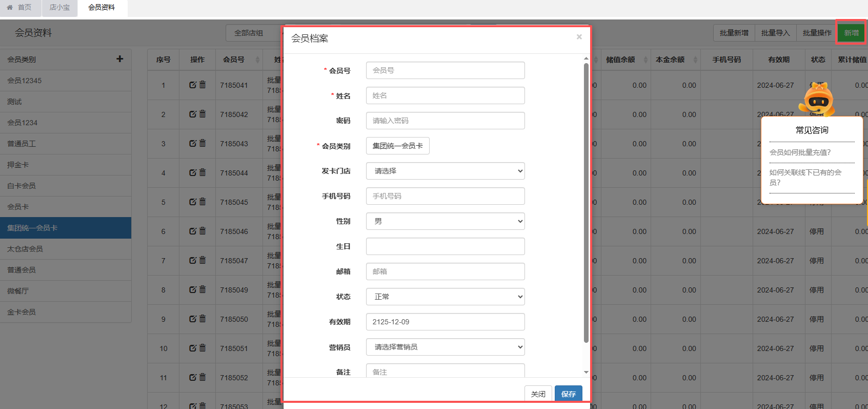Switch to the 店小宝 tab

click(59, 8)
